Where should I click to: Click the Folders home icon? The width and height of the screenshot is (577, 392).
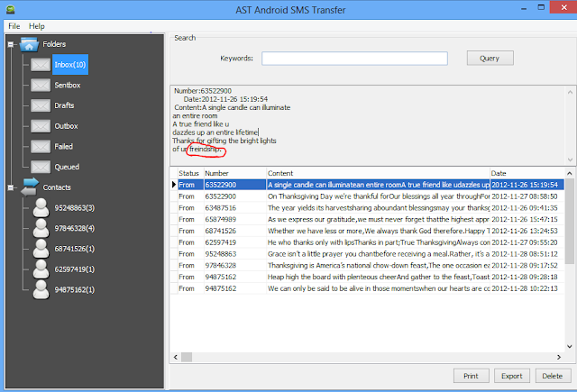pyautogui.click(x=29, y=44)
